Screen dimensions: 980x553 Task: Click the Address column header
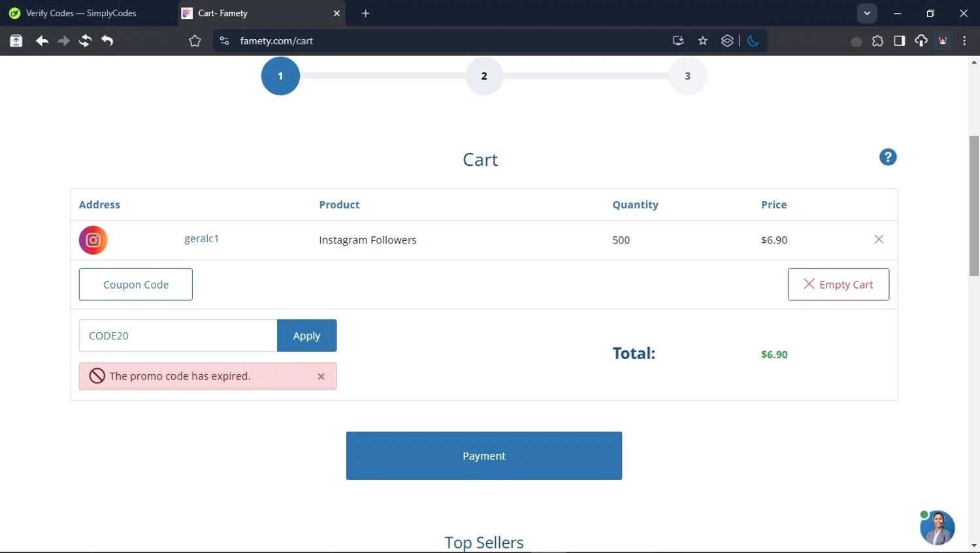click(99, 205)
